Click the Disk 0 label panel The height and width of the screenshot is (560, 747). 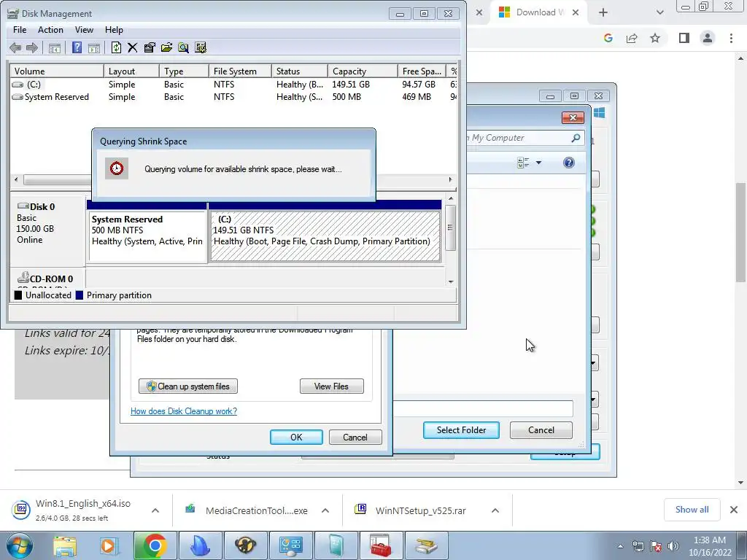tap(47, 230)
